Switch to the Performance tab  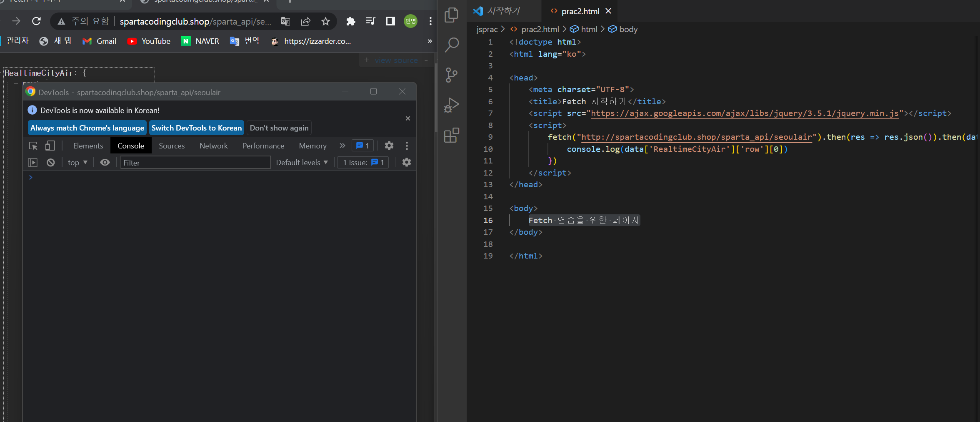click(x=263, y=146)
